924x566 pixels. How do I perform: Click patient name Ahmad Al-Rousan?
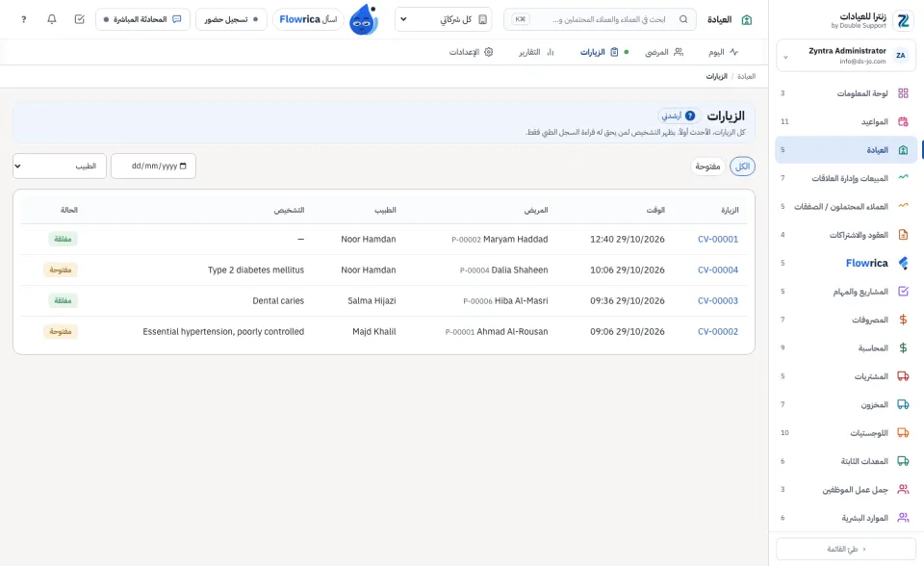[x=512, y=331]
